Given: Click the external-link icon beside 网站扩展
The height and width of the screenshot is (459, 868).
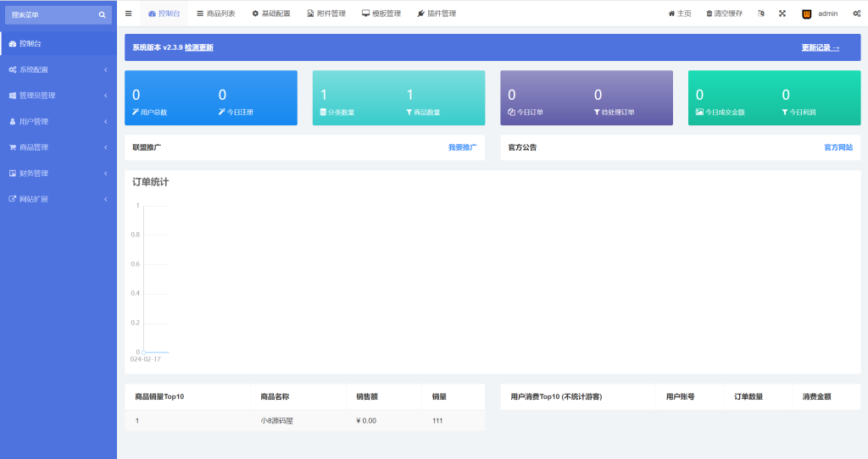Looking at the screenshot, I should coord(12,199).
